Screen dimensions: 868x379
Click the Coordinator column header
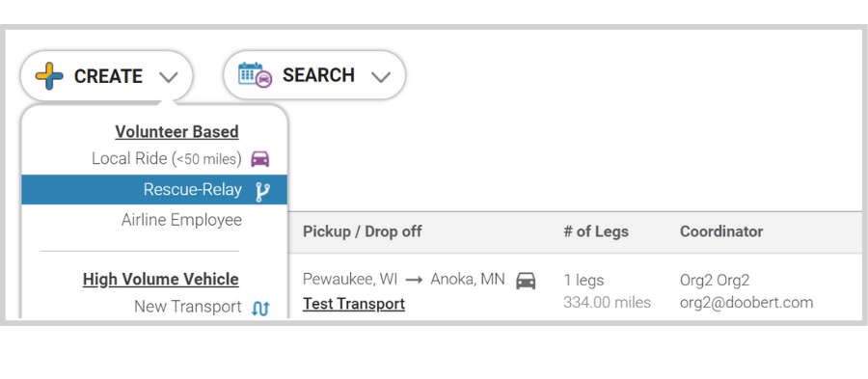[x=721, y=231]
